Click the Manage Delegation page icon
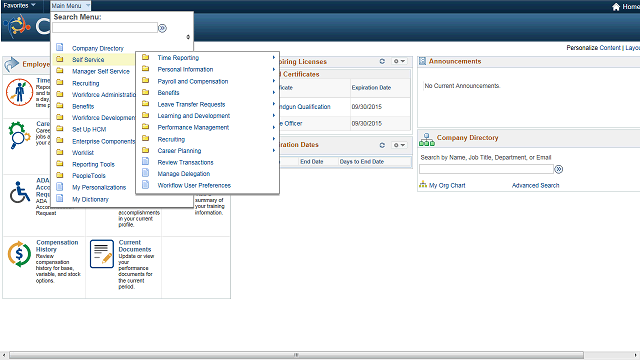Viewport: 640px width, 360px height. (x=145, y=173)
